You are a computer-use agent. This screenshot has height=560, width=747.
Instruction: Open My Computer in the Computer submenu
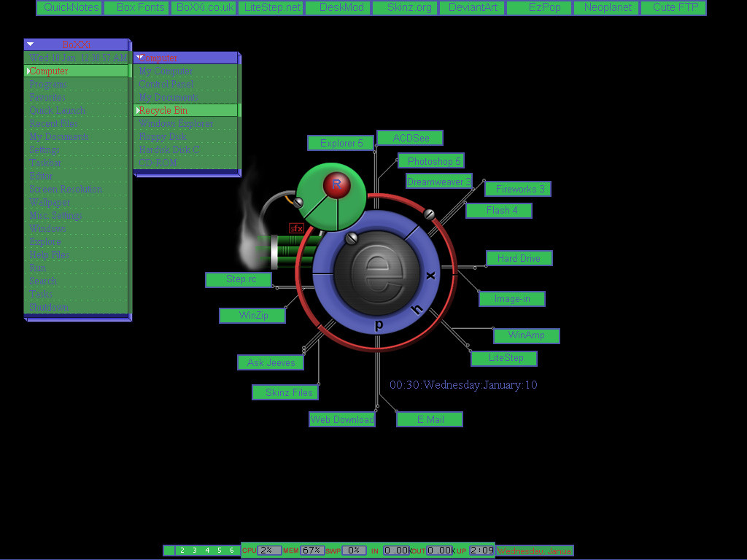pyautogui.click(x=185, y=71)
